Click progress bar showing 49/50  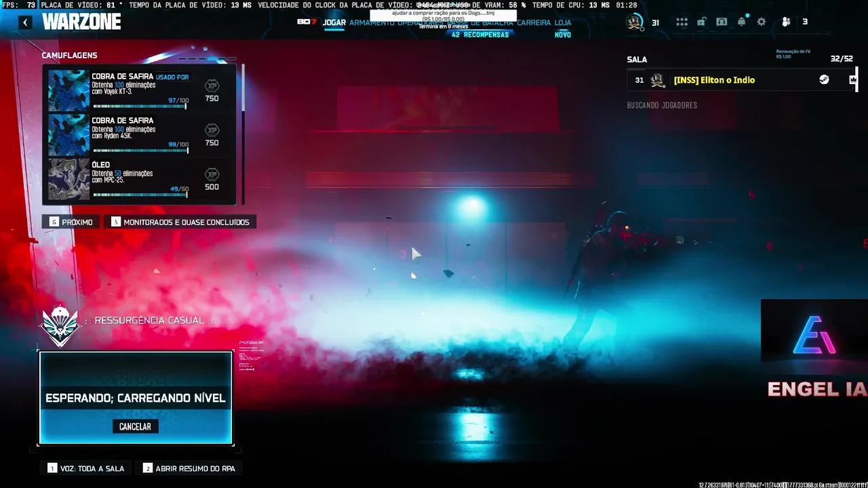pyautogui.click(x=139, y=195)
